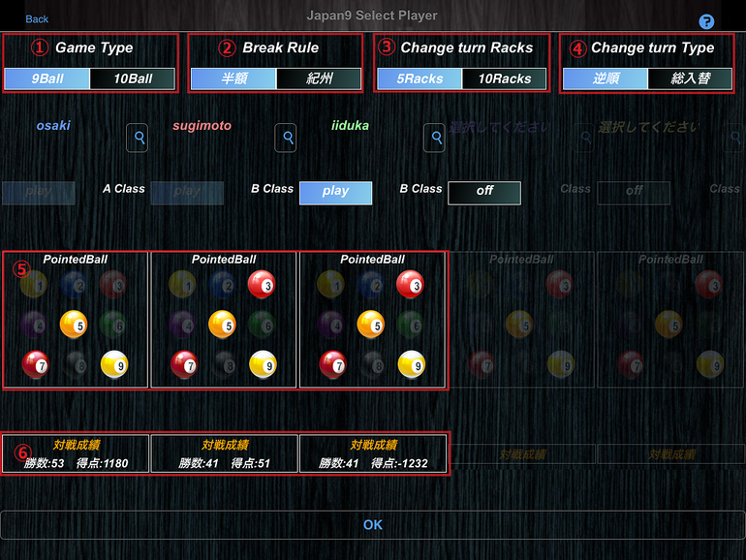Image resolution: width=746 pixels, height=560 pixels.
Task: Search player for sugimoto slot
Action: [x=286, y=138]
